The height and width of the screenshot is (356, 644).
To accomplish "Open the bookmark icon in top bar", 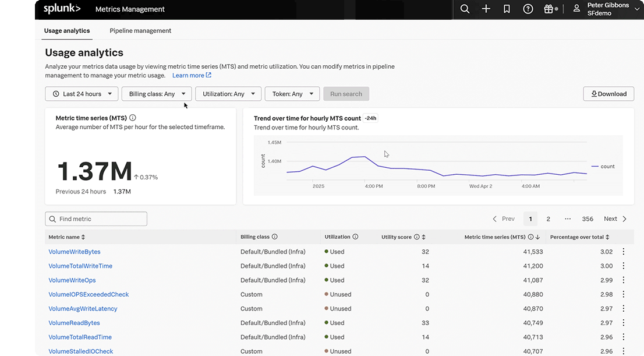I will (x=507, y=9).
